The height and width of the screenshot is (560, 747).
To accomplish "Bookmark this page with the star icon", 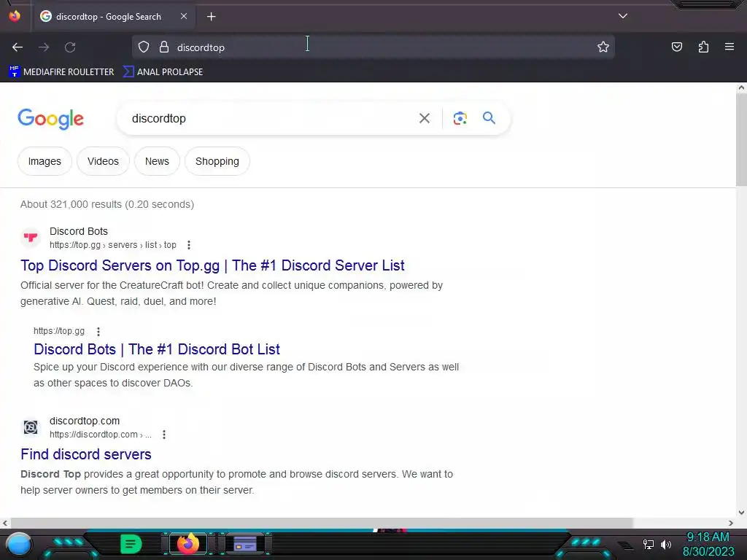I will (x=603, y=47).
